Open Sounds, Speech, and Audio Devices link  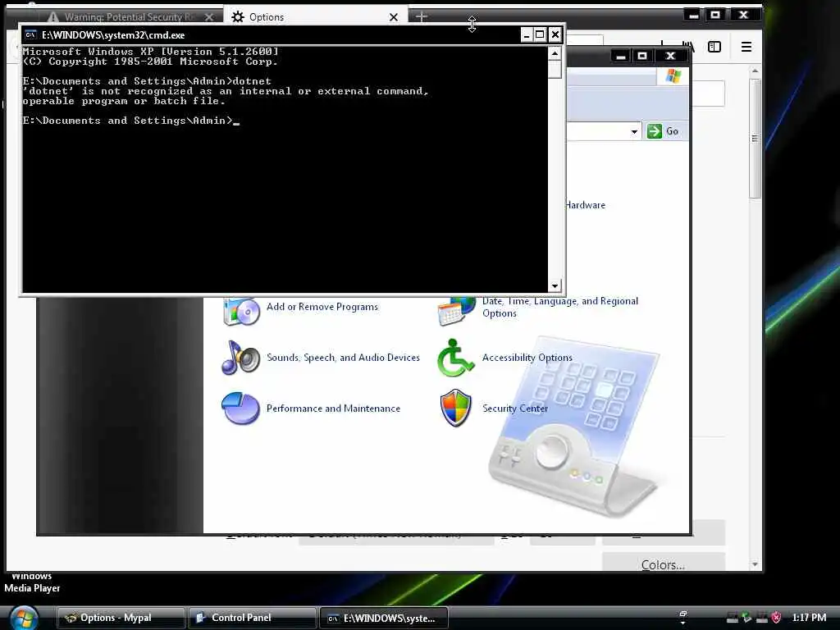[343, 358]
